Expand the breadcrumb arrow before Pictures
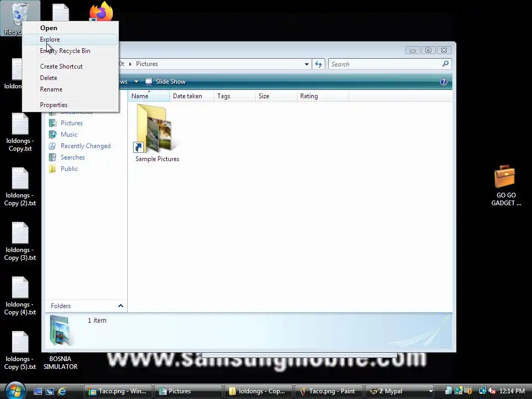Screen dimensions: 532x399 tap(130, 64)
